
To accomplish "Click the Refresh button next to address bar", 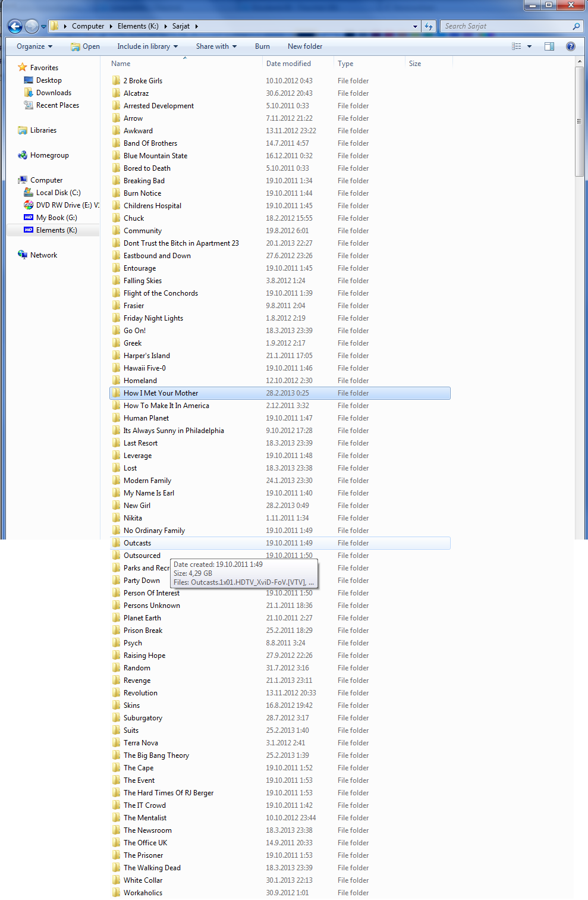I will 429,26.
